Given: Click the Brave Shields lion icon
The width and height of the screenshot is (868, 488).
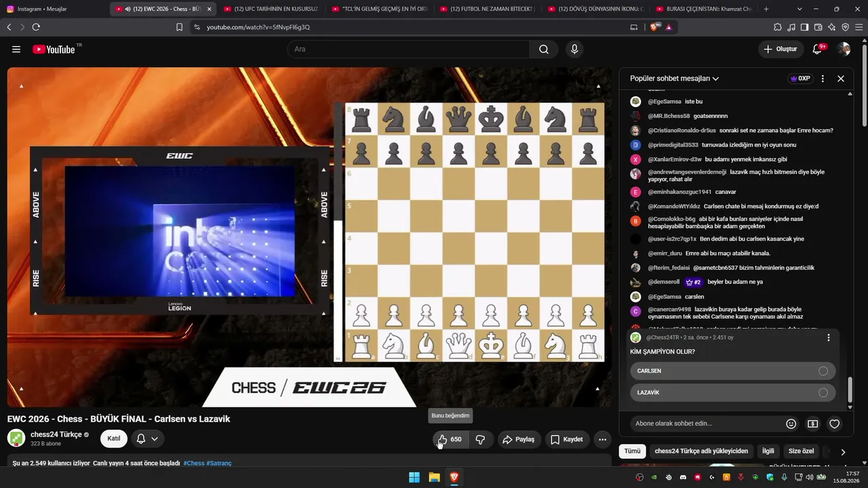Looking at the screenshot, I should (x=654, y=27).
